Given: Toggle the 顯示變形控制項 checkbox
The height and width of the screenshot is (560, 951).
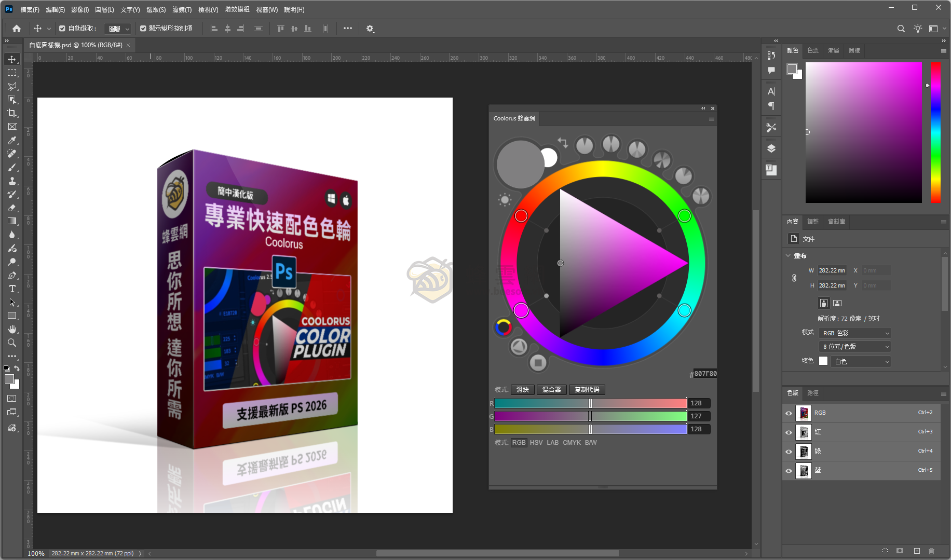Looking at the screenshot, I should point(143,29).
